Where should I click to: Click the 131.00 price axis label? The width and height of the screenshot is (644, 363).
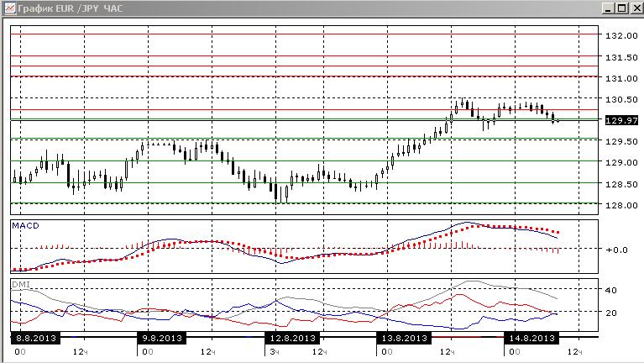pos(621,78)
